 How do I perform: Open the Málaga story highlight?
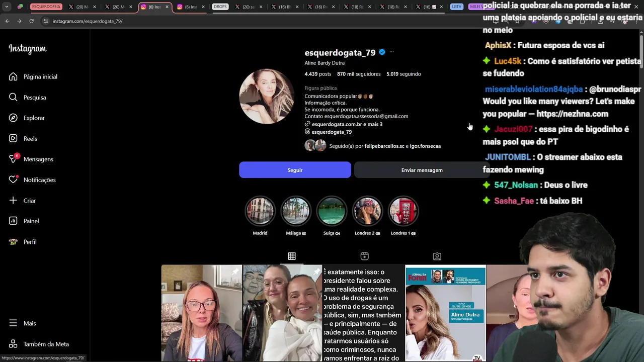(296, 211)
